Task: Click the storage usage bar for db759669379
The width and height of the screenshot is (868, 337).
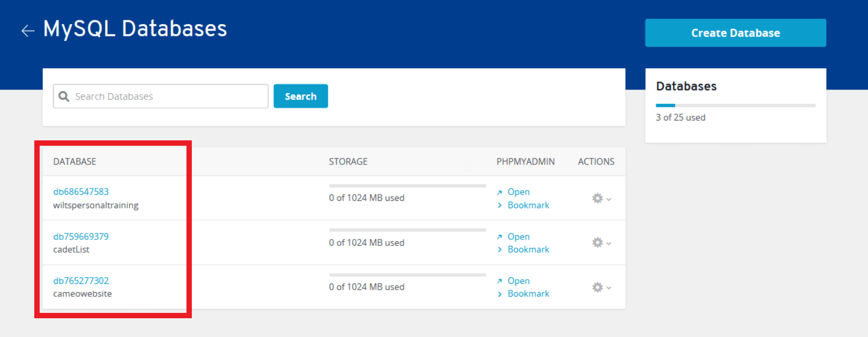Action: pos(407,230)
